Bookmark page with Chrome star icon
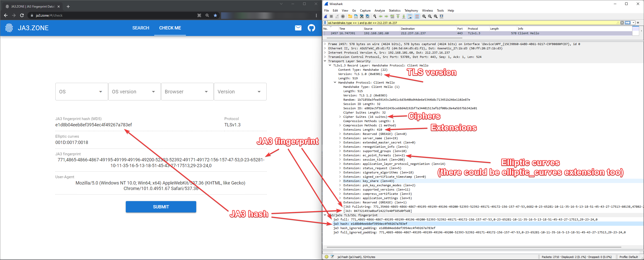644x260 pixels. [215, 15]
